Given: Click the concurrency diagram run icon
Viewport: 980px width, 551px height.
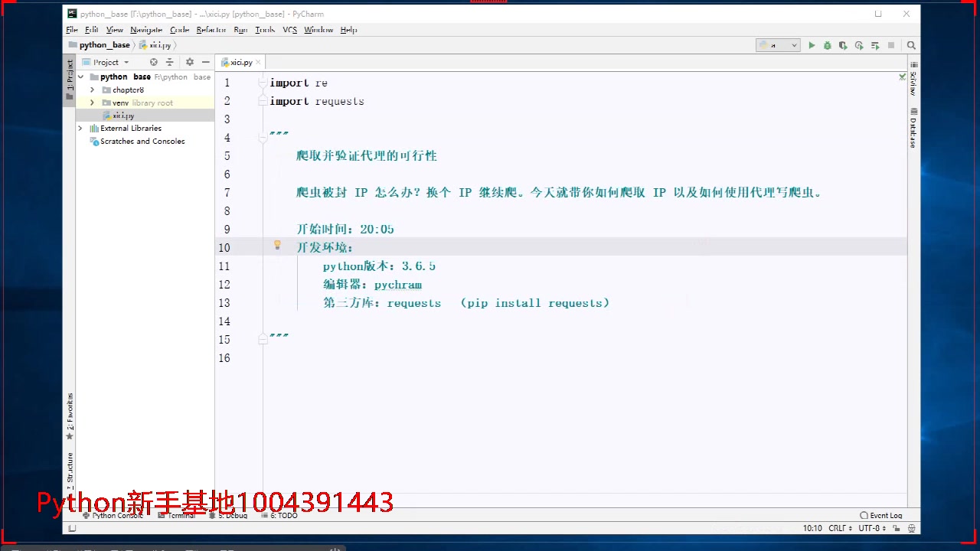Looking at the screenshot, I should point(875,46).
